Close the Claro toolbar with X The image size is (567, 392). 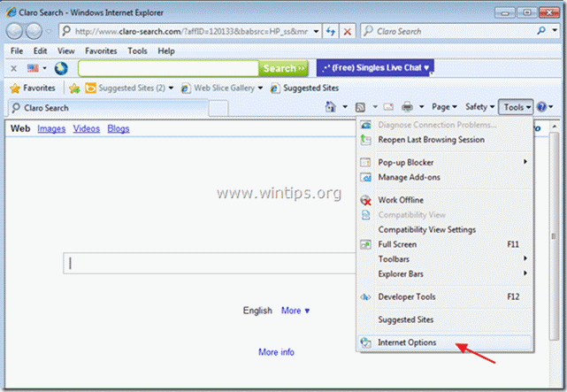pos(14,68)
